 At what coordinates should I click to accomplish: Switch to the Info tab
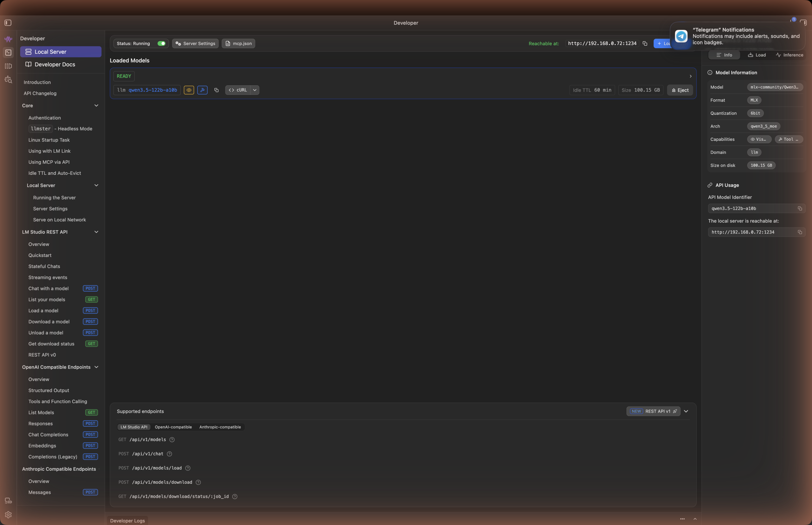724,55
